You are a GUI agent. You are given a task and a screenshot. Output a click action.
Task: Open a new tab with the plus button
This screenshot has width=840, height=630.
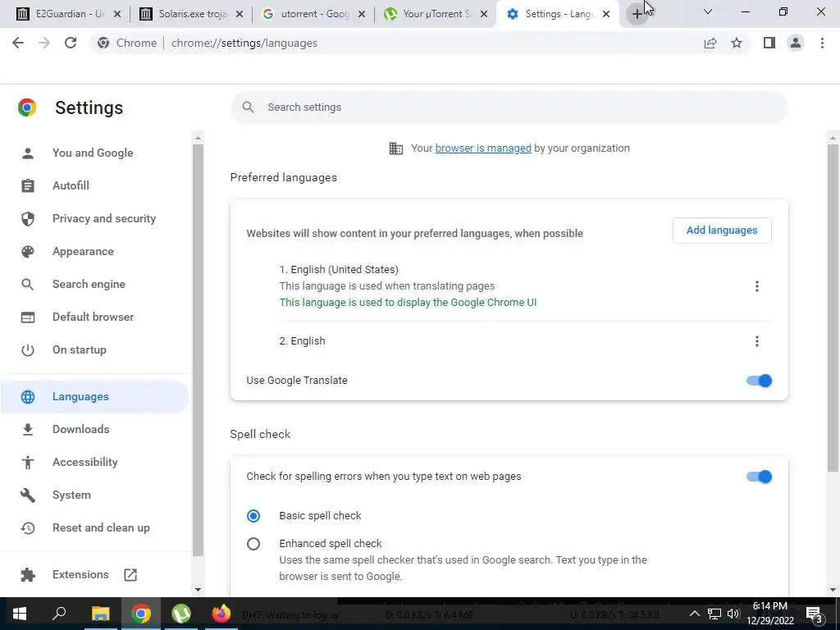[637, 14]
